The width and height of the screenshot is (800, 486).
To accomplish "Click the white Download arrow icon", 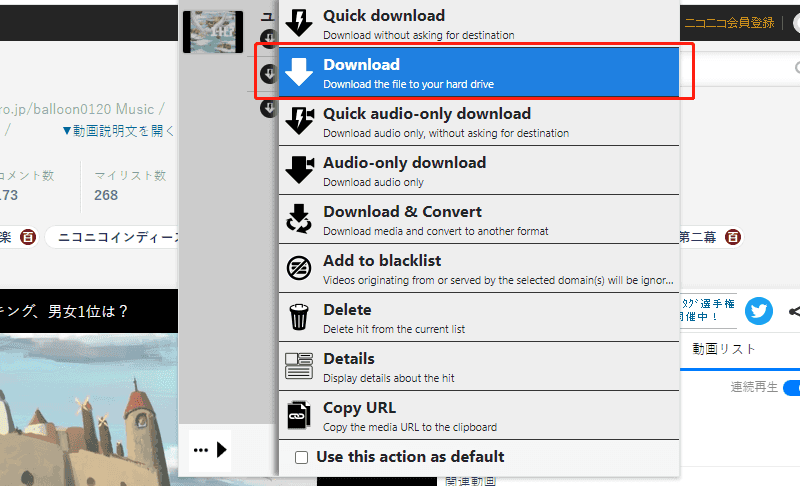I will pos(299,71).
